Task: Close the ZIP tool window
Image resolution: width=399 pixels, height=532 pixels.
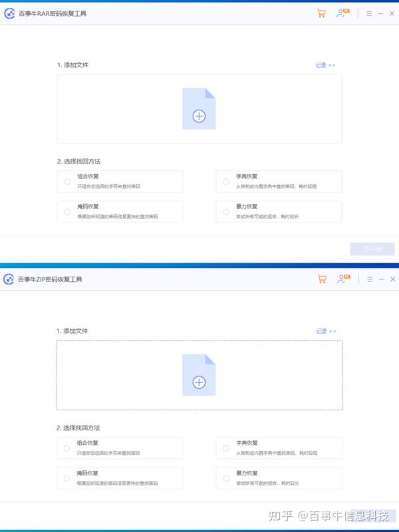Action: (x=392, y=279)
